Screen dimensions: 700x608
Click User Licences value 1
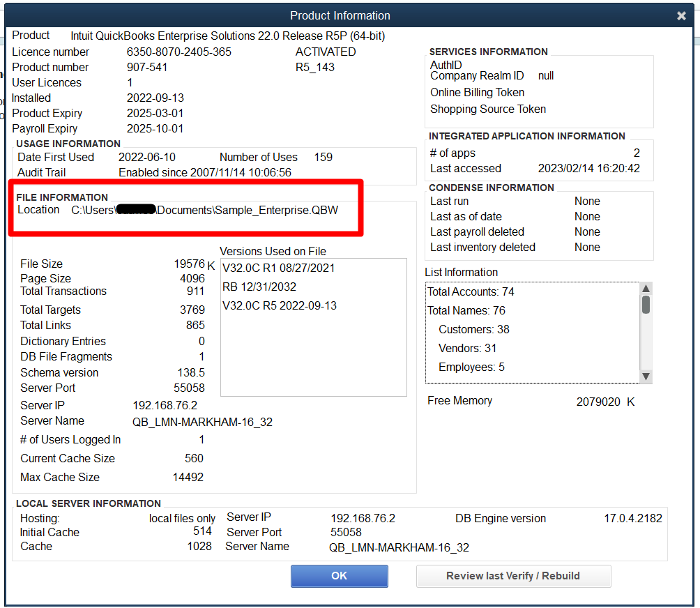pyautogui.click(x=130, y=82)
